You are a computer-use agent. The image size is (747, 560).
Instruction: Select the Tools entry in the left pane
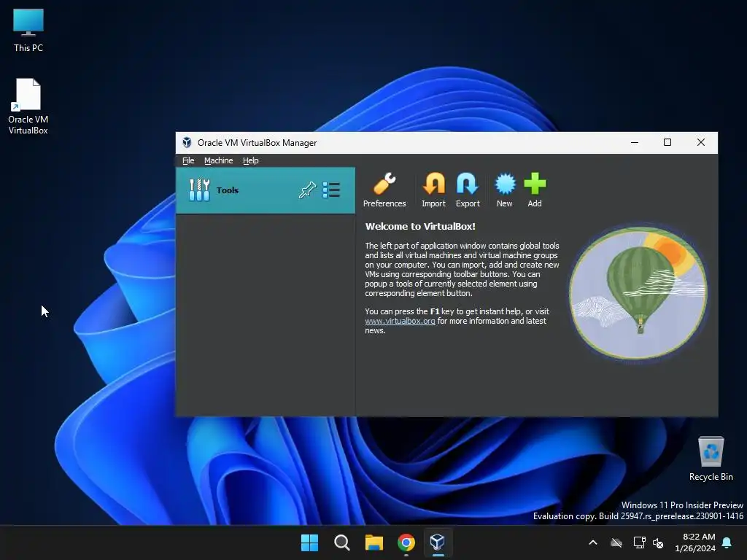pyautogui.click(x=266, y=190)
